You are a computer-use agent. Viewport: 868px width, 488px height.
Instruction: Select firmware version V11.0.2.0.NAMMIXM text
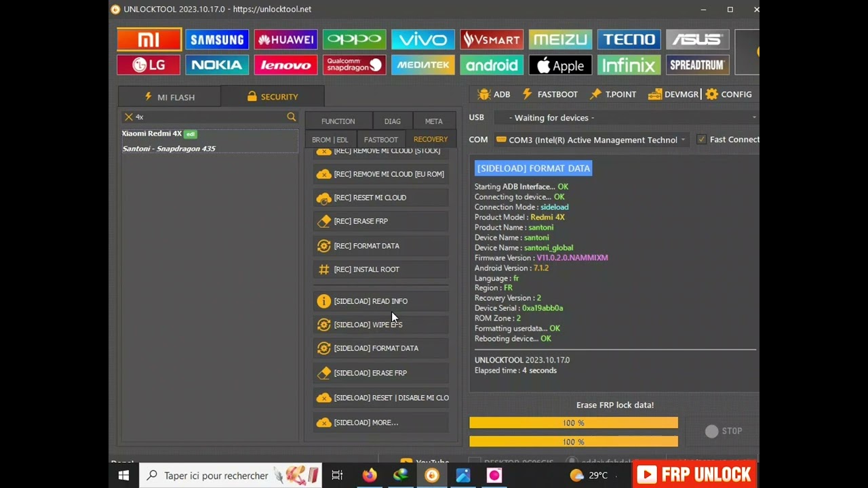(572, 258)
